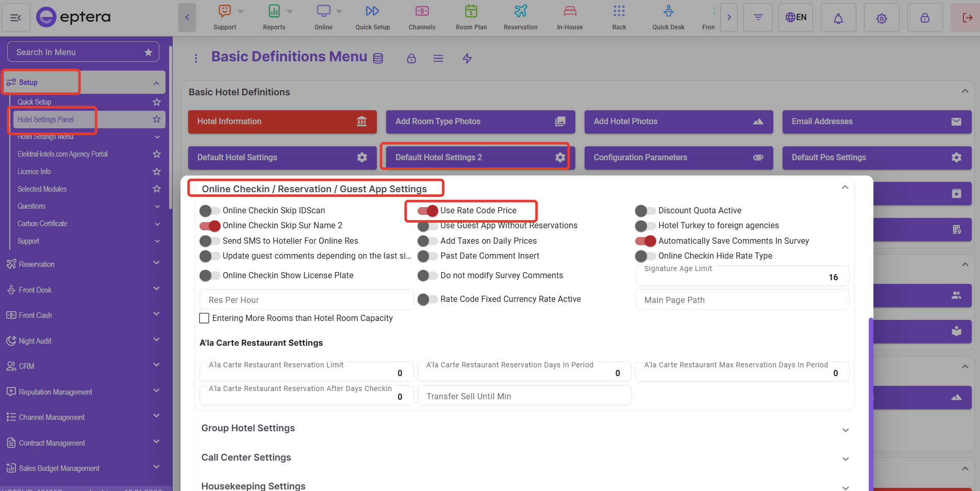Click the notifications bell icon
This screenshot has height=491, width=980.
pyautogui.click(x=838, y=18)
